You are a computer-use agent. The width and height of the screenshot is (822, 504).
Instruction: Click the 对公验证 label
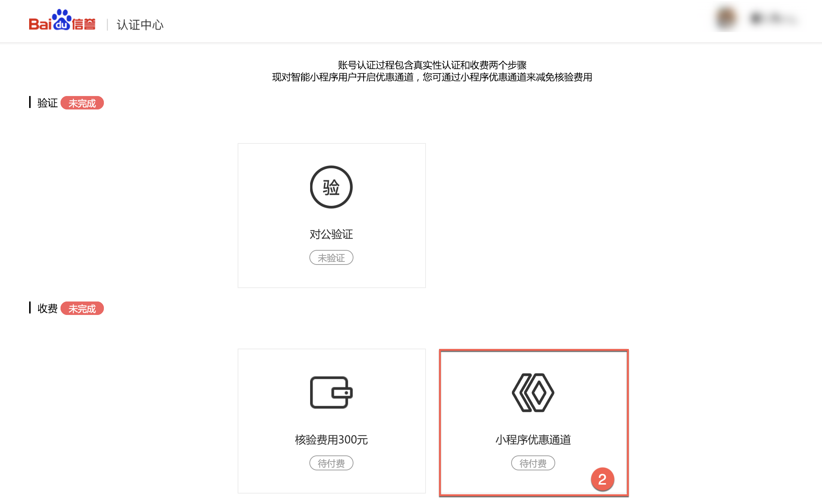331,234
